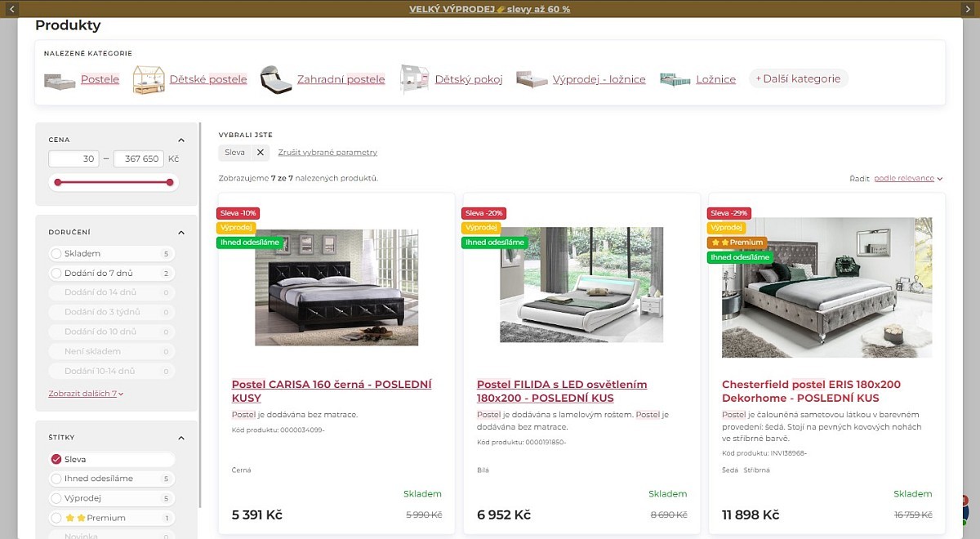
Task: Select the Zahradní postele category icon
Action: coord(276,80)
